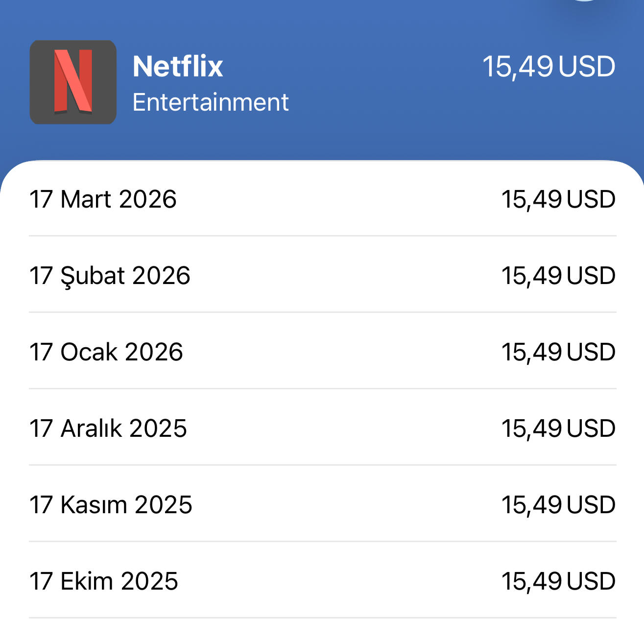This screenshot has width=644, height=644.
Task: Tap the Netflix subscription title
Action: coord(178,66)
